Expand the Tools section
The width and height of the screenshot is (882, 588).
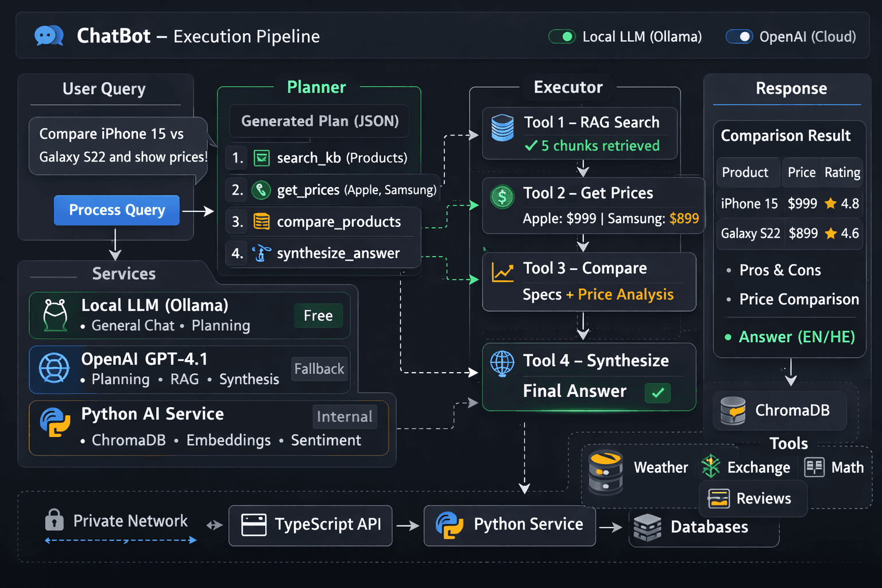[x=788, y=443]
